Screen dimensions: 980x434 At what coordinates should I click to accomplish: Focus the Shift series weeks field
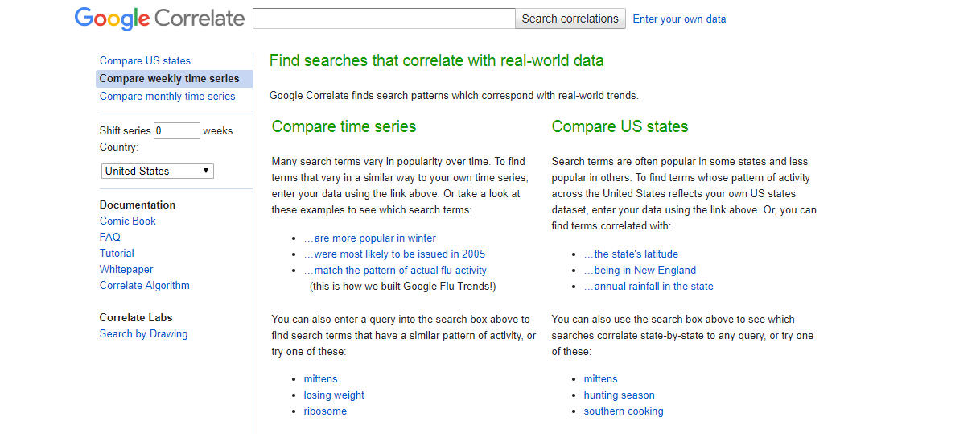[x=176, y=130]
